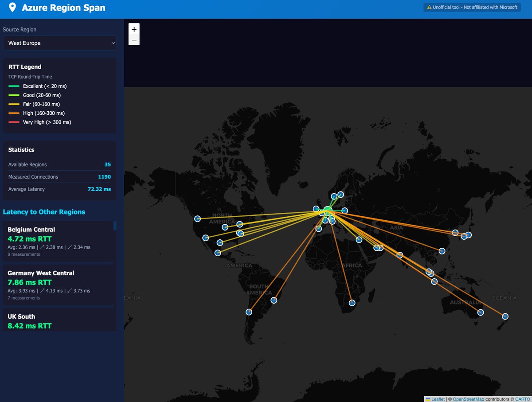Click the RTT Legend heading
Screen dimensions: 532x402
(x=25, y=67)
